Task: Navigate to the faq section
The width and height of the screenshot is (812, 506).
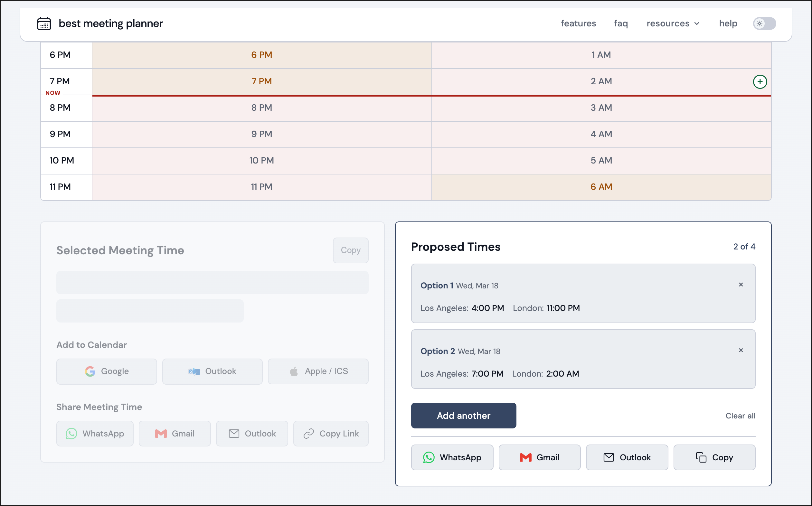Action: coord(621,23)
